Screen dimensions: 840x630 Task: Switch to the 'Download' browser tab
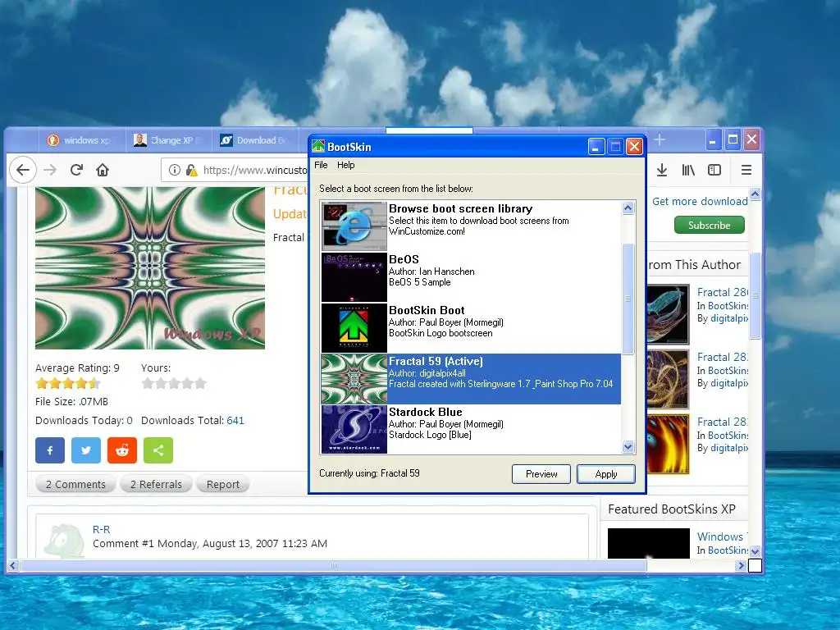pyautogui.click(x=256, y=140)
